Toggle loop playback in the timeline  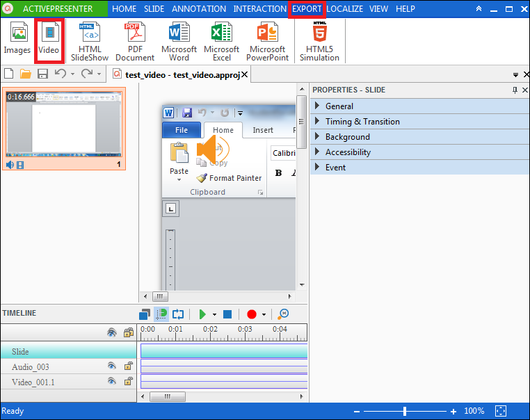coord(178,314)
